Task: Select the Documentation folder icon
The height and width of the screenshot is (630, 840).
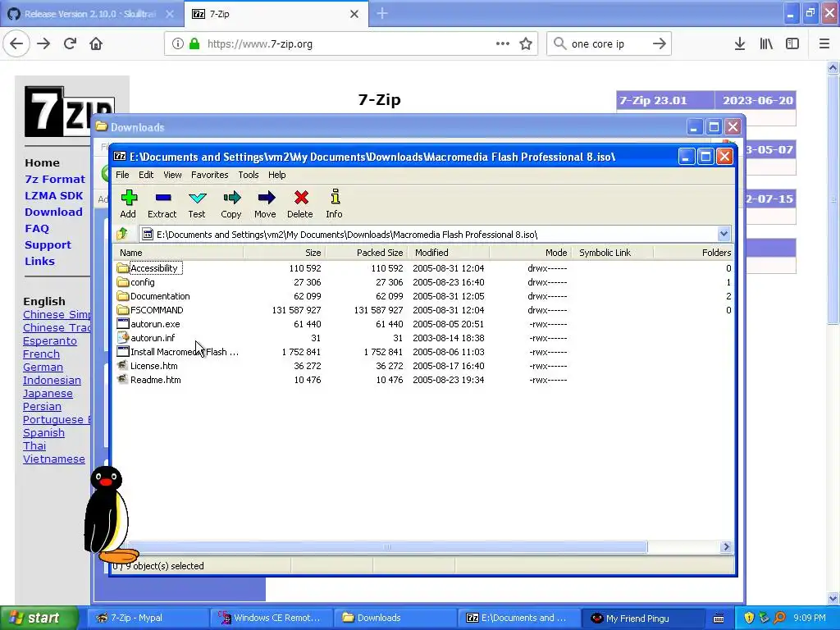Action: (123, 295)
